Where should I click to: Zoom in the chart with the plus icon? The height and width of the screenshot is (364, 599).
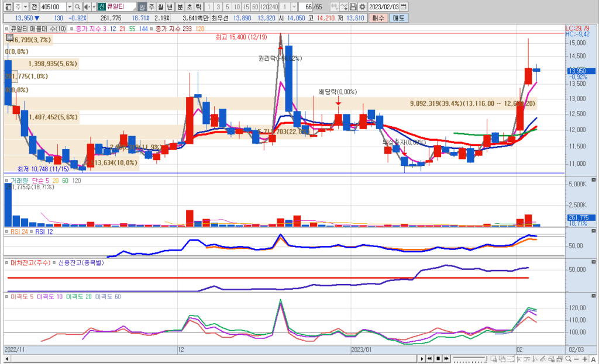[x=585, y=358]
